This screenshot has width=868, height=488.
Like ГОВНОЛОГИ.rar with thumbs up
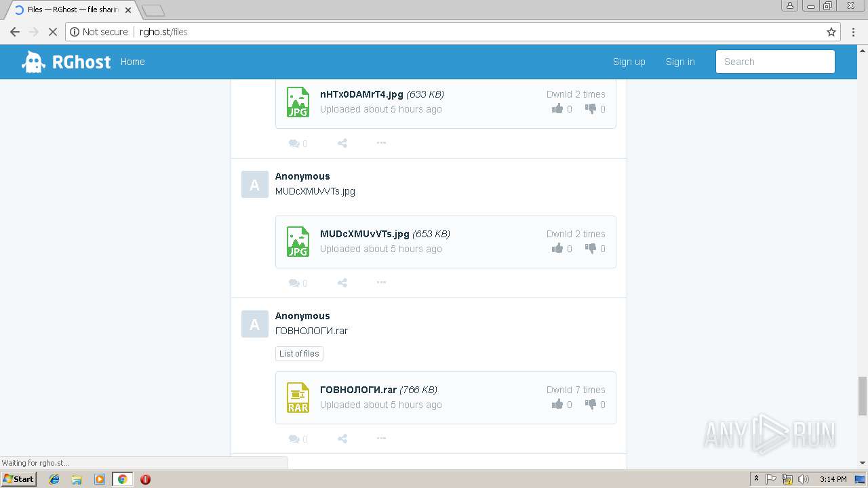(557, 404)
